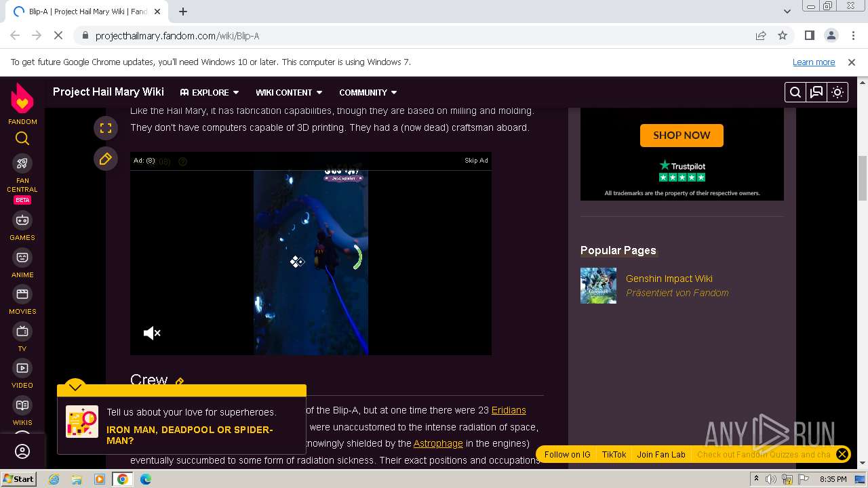
Task: Click the taskbar clock
Action: tap(833, 479)
